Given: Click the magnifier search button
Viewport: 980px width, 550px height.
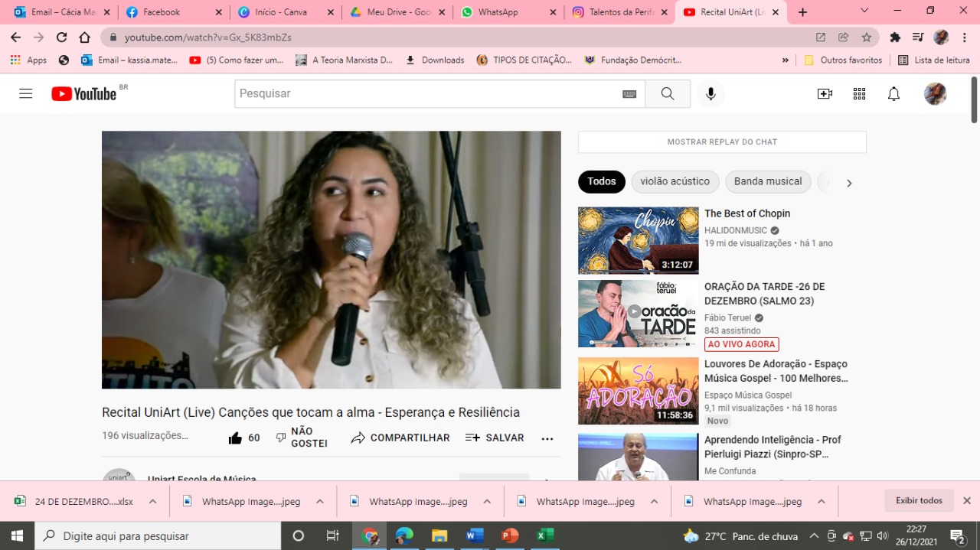Looking at the screenshot, I should (x=668, y=93).
